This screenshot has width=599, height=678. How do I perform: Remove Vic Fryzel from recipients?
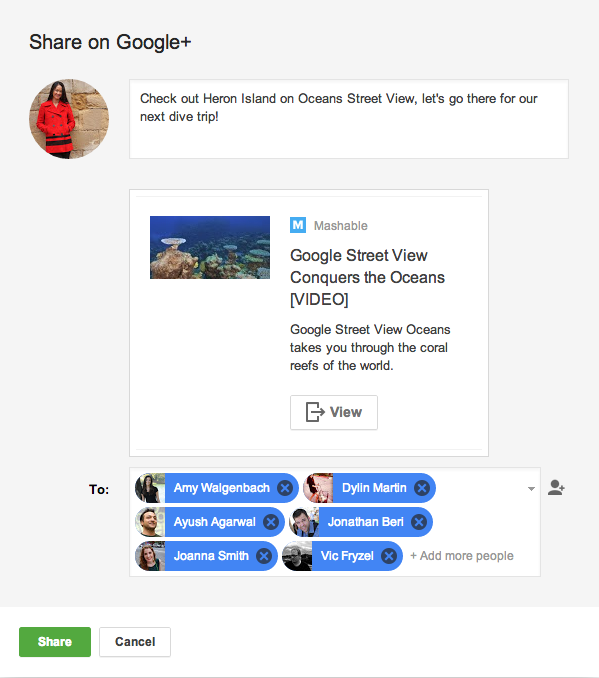point(389,556)
